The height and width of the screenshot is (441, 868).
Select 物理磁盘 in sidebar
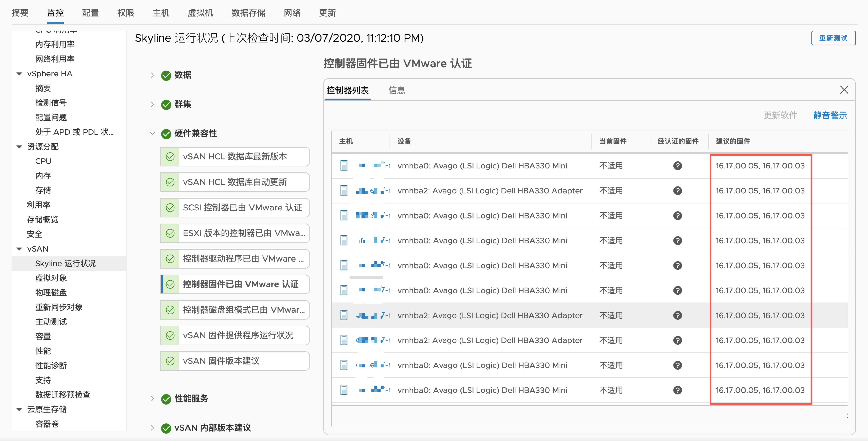click(51, 293)
